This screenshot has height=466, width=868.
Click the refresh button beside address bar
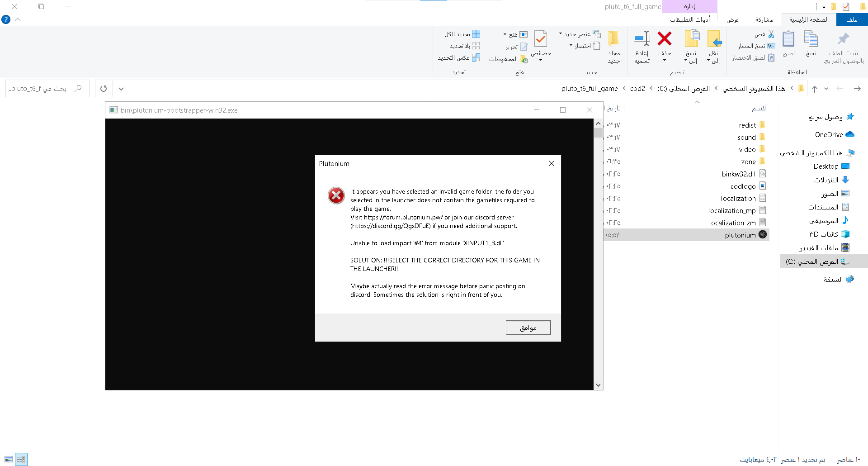pos(104,89)
